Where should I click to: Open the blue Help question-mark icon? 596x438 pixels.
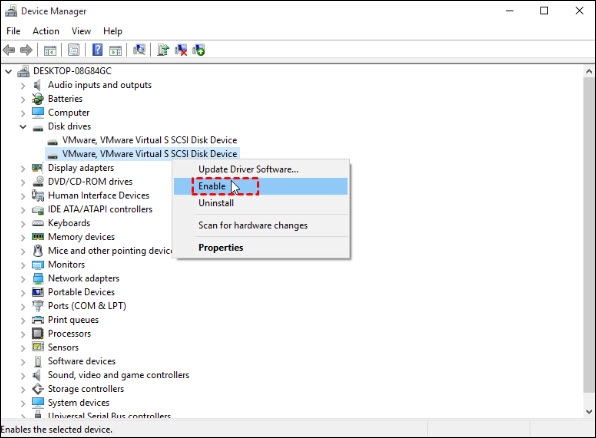(x=97, y=50)
